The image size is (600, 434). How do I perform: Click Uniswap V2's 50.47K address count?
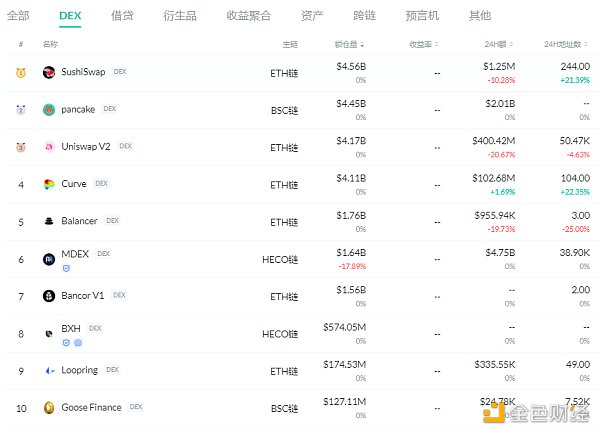point(575,141)
